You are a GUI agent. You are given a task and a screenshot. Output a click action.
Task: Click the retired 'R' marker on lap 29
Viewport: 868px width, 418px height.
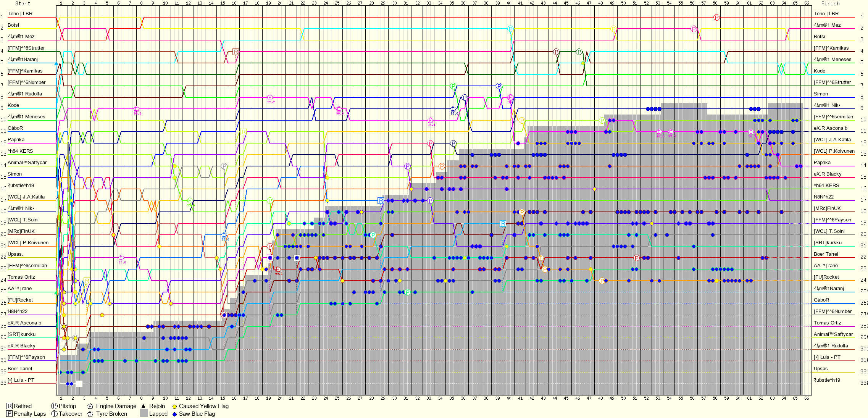[x=381, y=201]
